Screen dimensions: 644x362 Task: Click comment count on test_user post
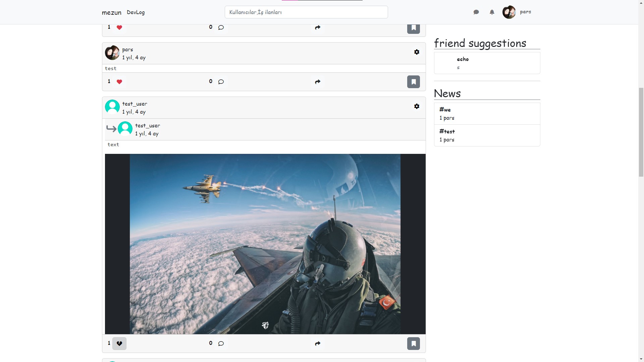[x=211, y=343]
